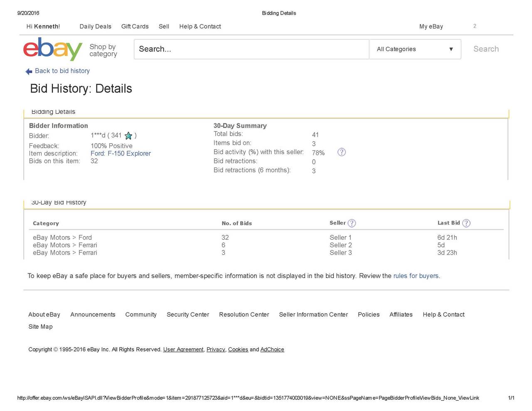Click the No. of Bids column header

coord(236,223)
